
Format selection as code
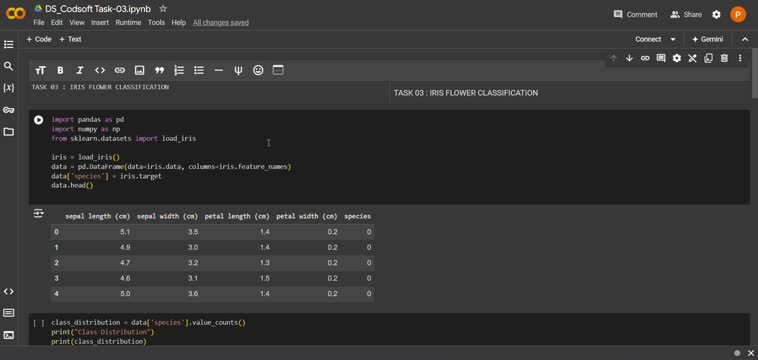point(100,71)
